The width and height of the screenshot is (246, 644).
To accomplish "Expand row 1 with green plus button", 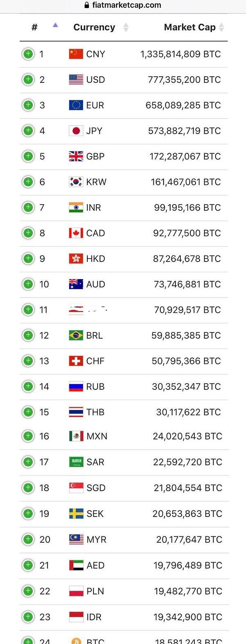I will (28, 54).
